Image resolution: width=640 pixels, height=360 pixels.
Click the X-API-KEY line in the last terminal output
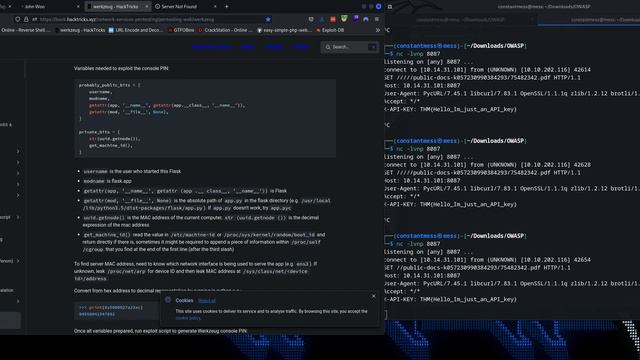pyautogui.click(x=450, y=300)
